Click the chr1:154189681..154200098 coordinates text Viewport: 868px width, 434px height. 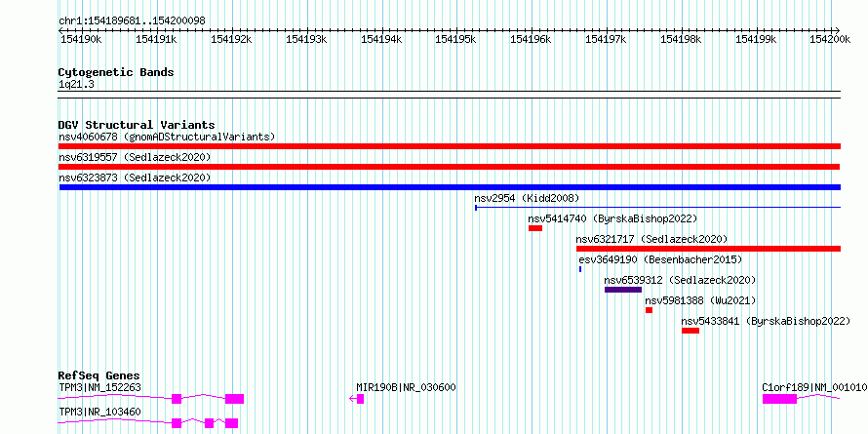coord(132,20)
